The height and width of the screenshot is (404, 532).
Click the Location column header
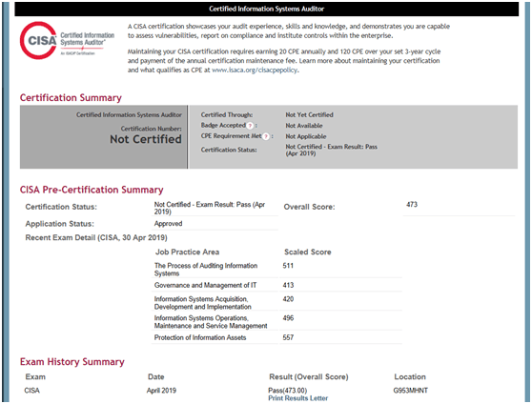click(410, 377)
